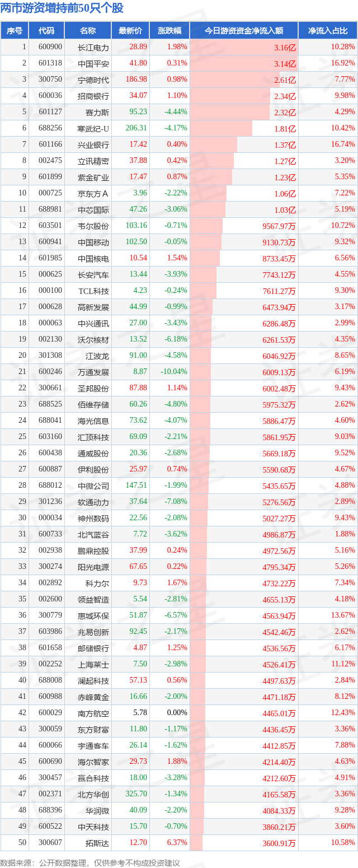The height and width of the screenshot is (868, 358).
Task: Select stock name 中天科技
Action: pyautogui.click(x=94, y=827)
